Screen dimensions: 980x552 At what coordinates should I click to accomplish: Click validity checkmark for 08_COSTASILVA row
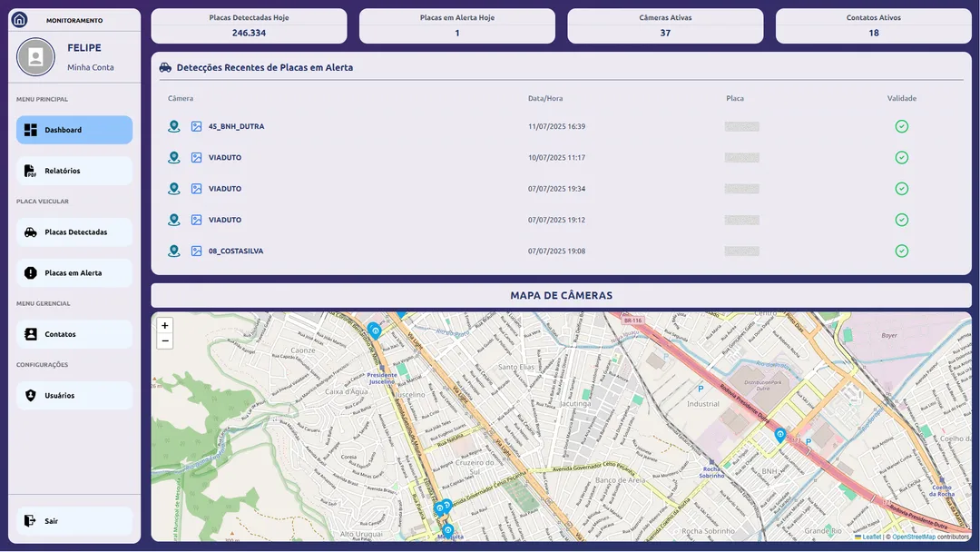click(x=901, y=251)
